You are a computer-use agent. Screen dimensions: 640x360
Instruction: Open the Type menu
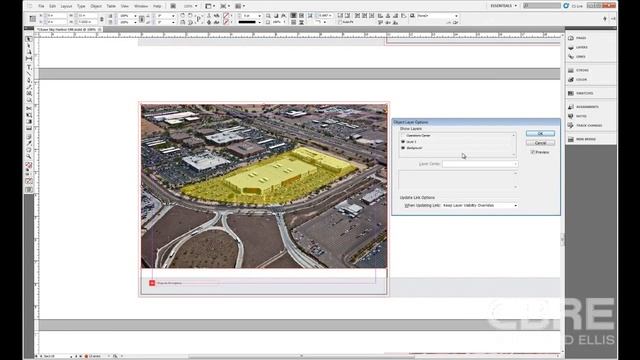click(81, 6)
